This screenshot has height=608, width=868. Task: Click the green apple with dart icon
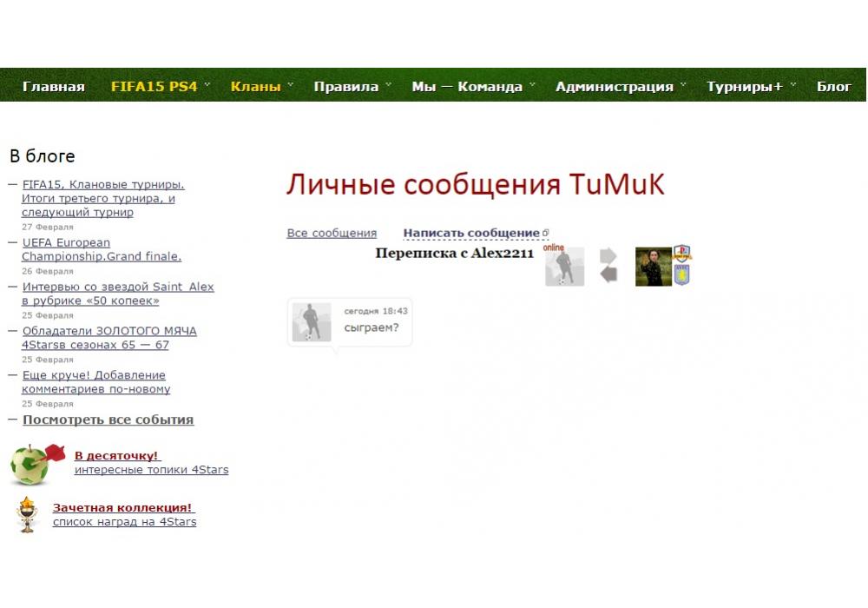36,465
